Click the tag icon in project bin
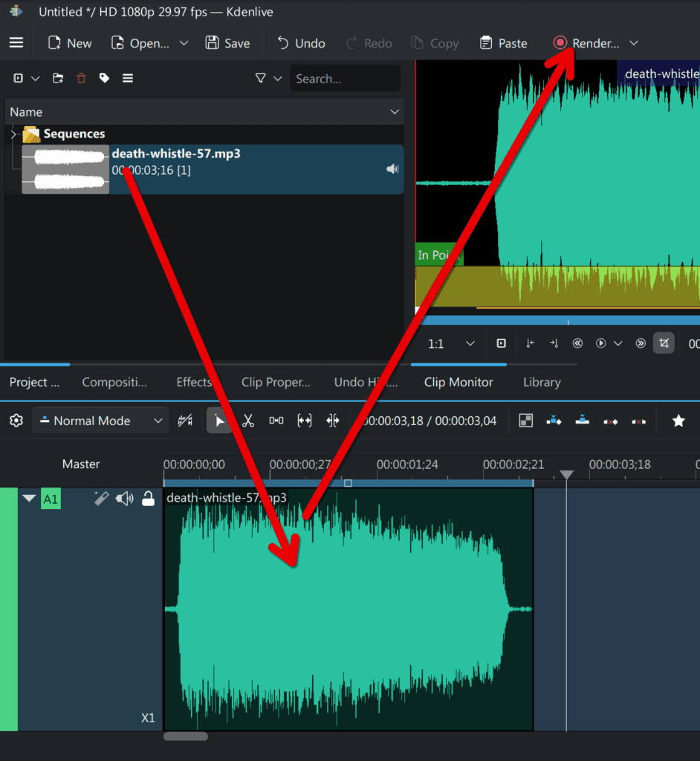Screen dimensions: 700x761 (x=105, y=78)
